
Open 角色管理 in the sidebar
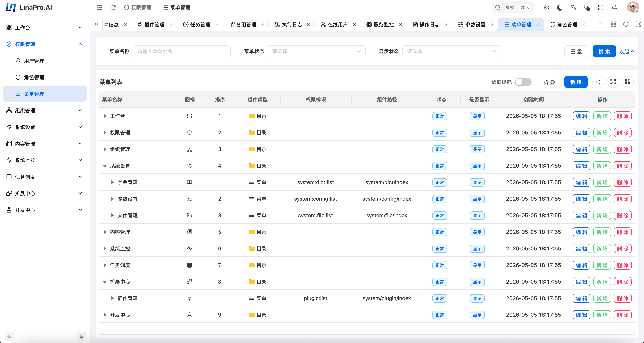45,77
